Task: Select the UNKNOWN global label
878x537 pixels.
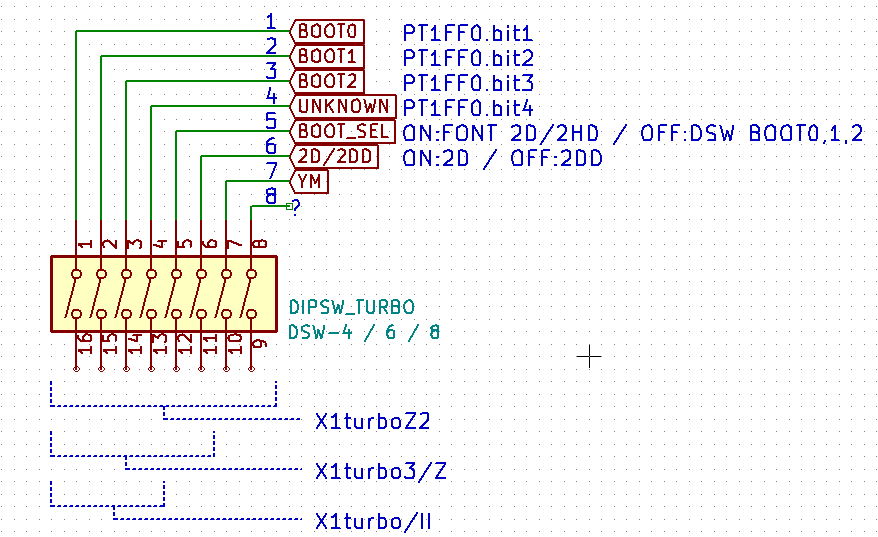Action: tap(343, 106)
